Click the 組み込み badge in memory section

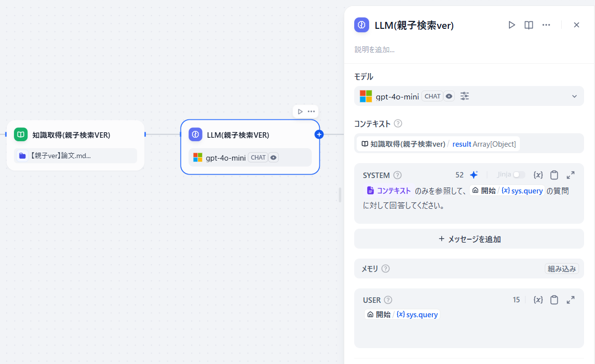tap(562, 269)
